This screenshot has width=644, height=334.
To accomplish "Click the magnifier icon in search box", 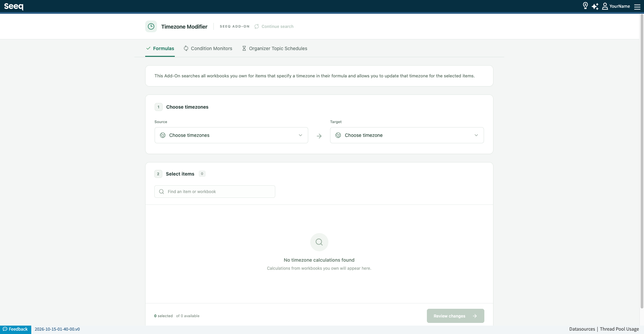I will (x=161, y=192).
